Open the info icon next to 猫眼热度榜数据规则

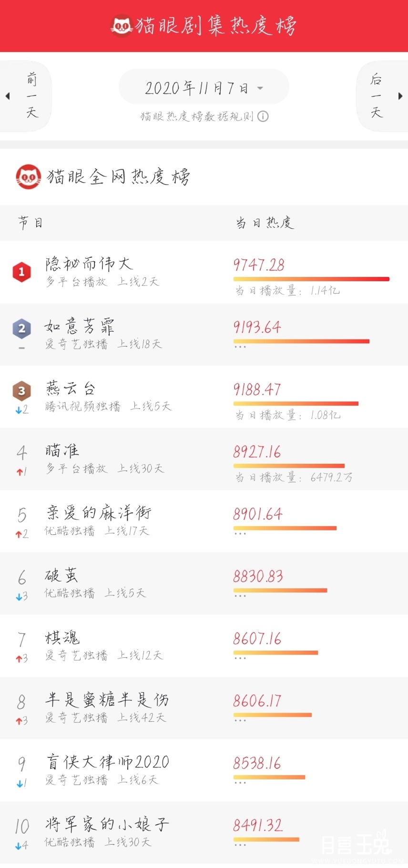coord(263,116)
